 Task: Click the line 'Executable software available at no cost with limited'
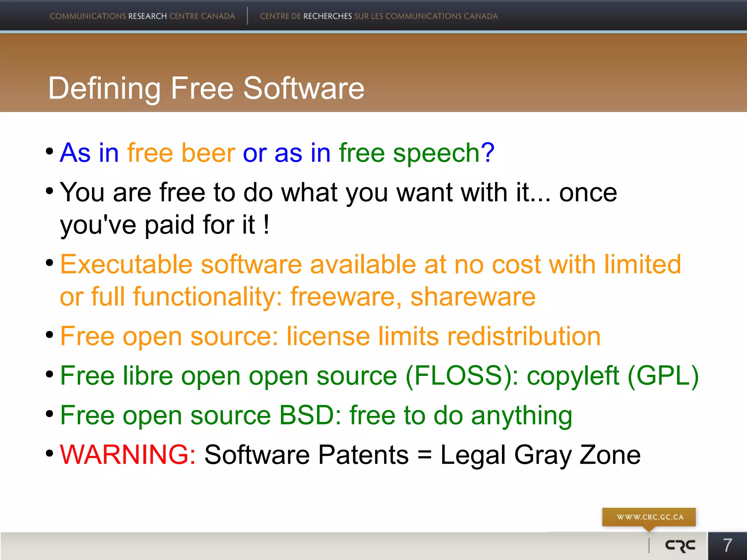pyautogui.click(x=371, y=264)
